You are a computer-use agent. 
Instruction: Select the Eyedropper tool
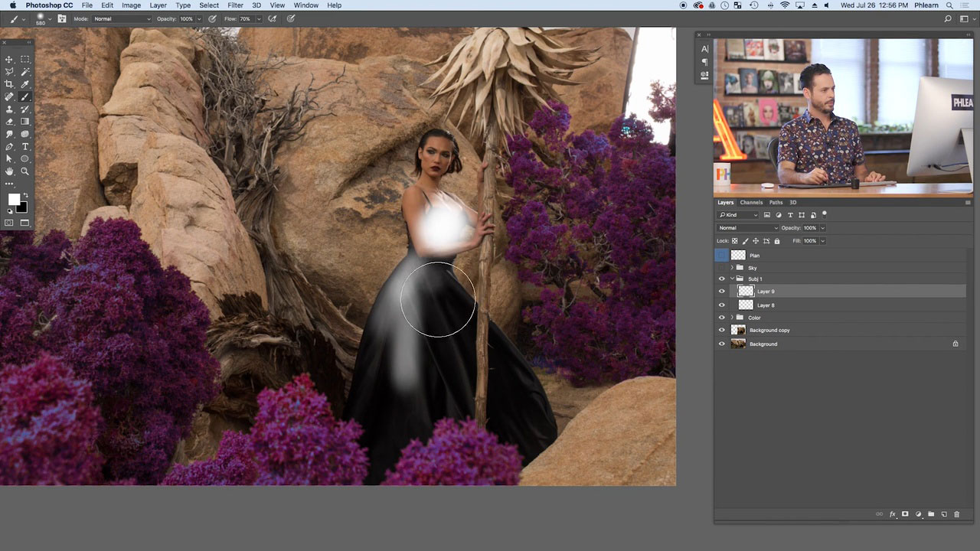click(24, 84)
